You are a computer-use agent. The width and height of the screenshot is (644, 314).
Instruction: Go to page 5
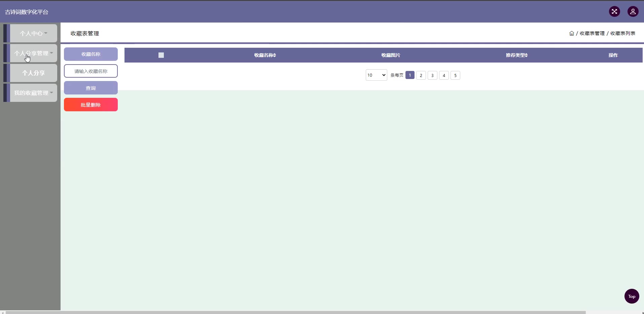(x=455, y=75)
